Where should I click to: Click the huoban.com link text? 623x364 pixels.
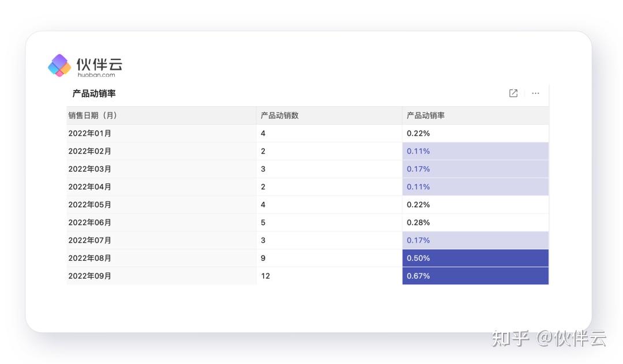coord(96,74)
